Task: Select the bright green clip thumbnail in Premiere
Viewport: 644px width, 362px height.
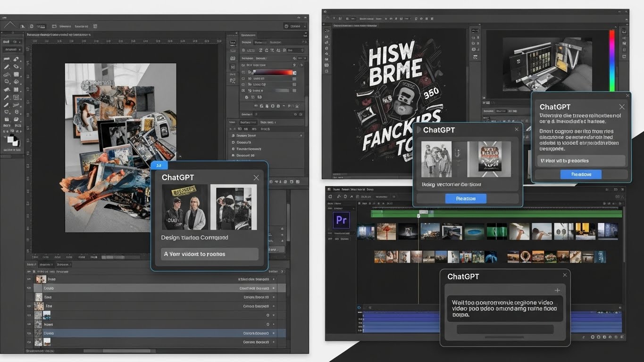Action: [x=496, y=231]
